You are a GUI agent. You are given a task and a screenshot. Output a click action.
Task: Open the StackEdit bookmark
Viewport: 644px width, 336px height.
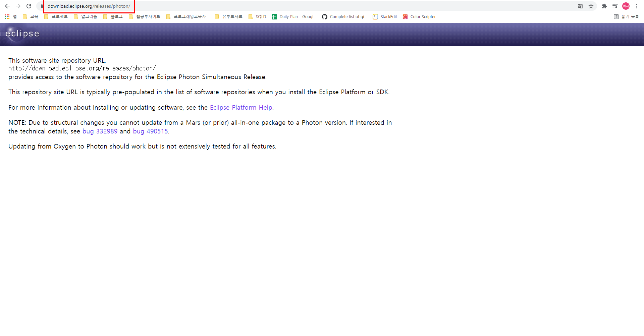385,16
